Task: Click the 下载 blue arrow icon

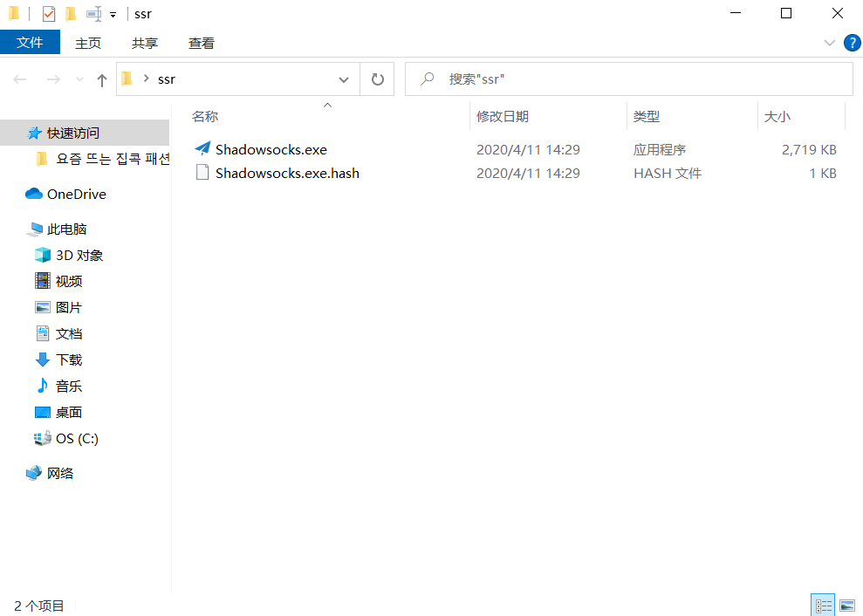Action: [43, 360]
